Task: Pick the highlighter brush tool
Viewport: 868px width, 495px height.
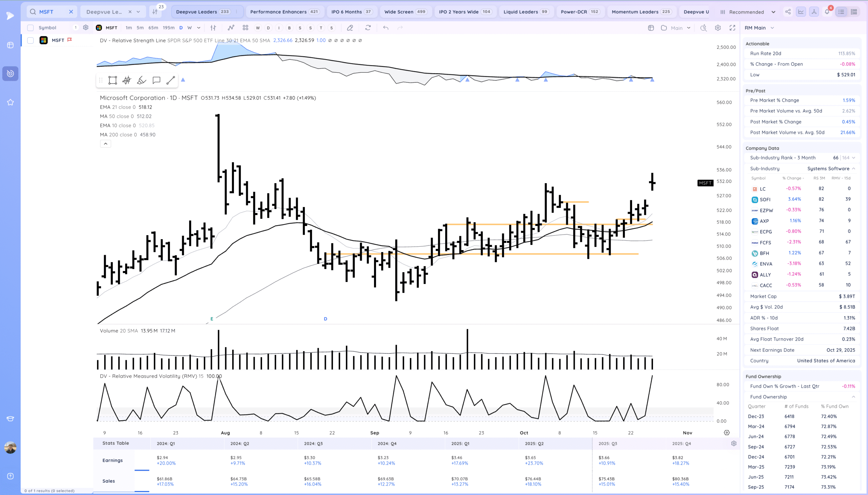Action: point(141,80)
